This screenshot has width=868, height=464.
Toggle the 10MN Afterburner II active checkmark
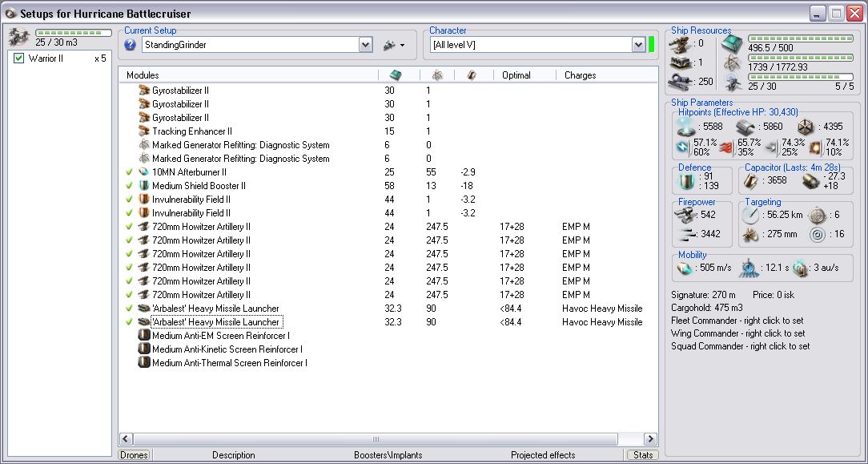pos(129,172)
